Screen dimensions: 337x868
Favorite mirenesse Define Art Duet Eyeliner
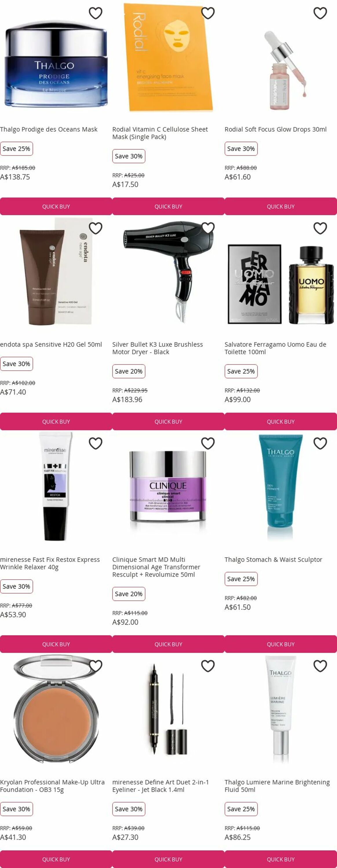208,665
